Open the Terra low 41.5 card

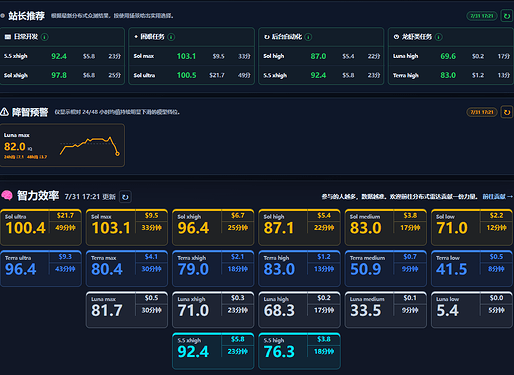click(472, 269)
